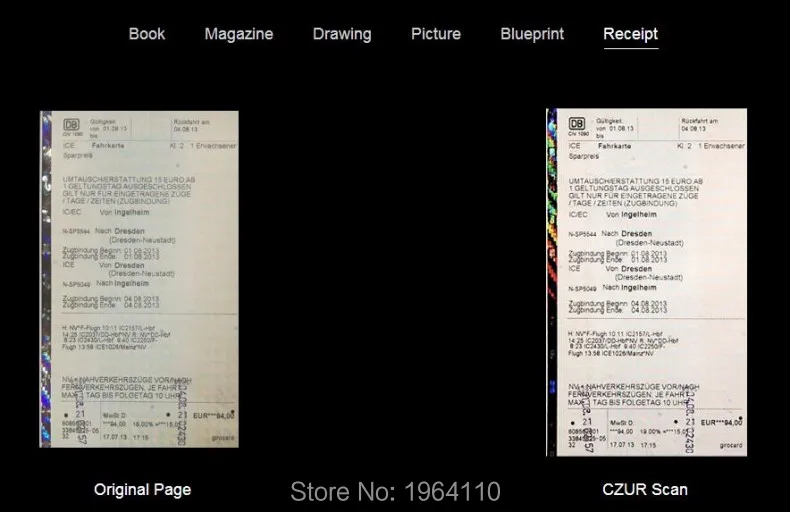This screenshot has width=790, height=512.
Task: Click the 'CZUR Scan' caption
Action: pos(645,489)
